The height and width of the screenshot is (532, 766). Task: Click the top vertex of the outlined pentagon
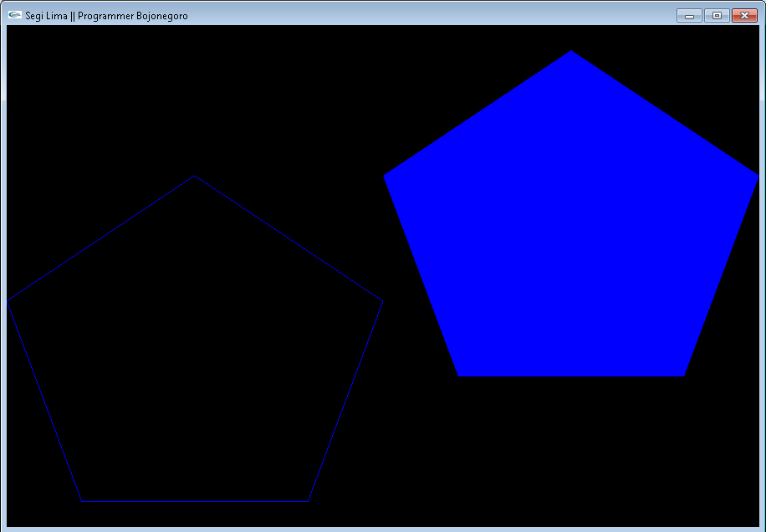pyautogui.click(x=195, y=176)
